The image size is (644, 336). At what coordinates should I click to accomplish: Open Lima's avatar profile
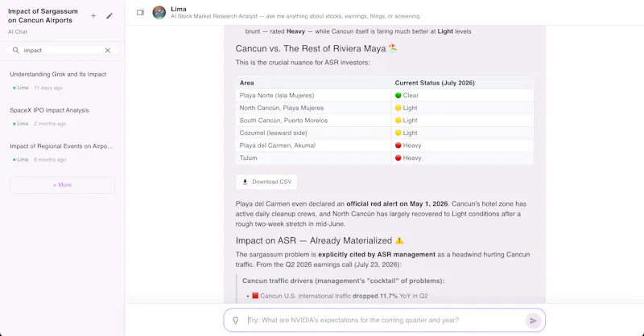click(x=159, y=12)
